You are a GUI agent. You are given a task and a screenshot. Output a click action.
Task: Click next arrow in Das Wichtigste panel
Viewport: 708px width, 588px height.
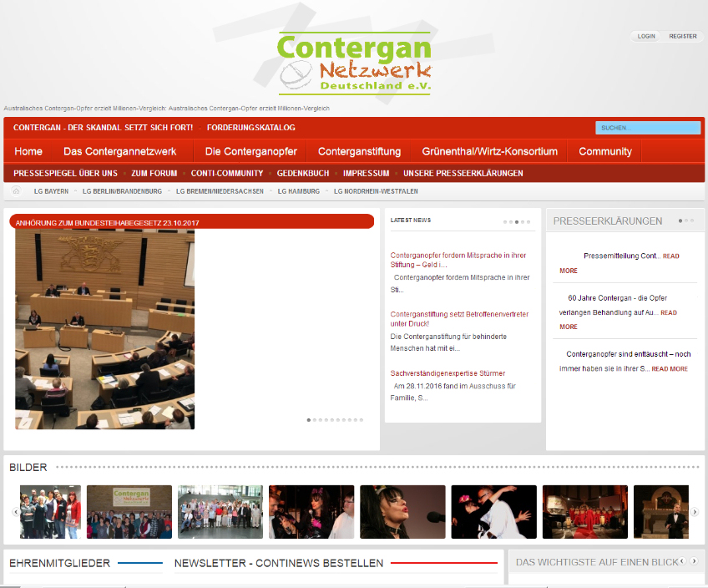(x=694, y=561)
